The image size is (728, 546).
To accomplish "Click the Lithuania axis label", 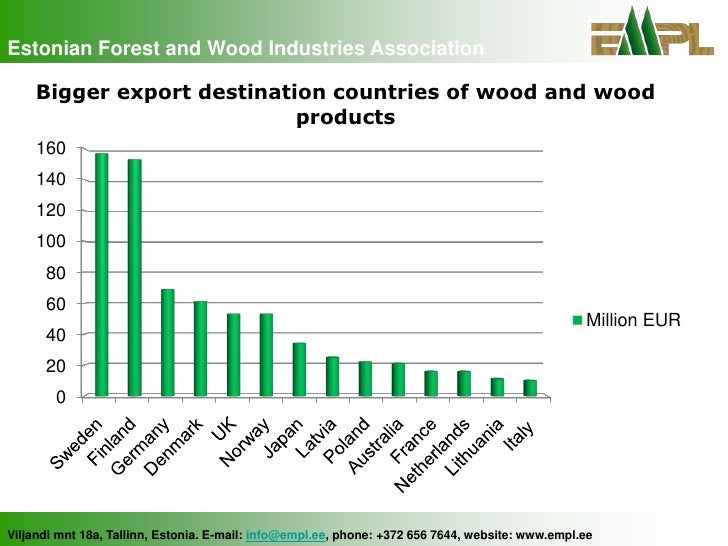I will point(474,447).
